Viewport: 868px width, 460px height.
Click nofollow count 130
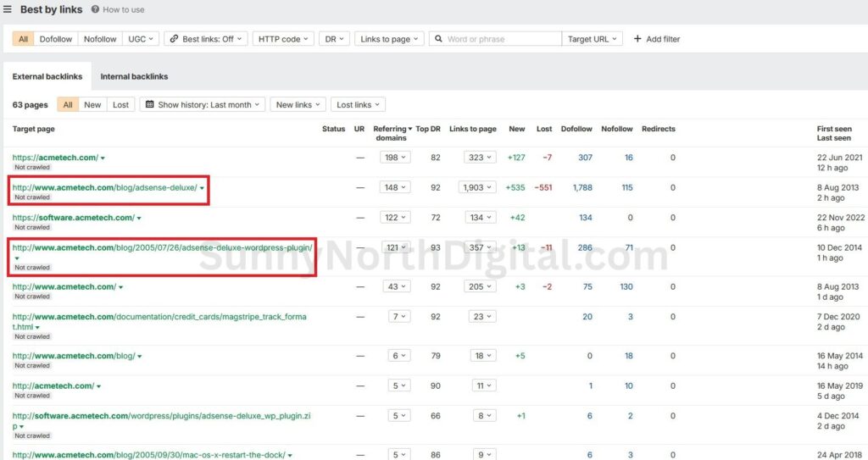pos(626,286)
